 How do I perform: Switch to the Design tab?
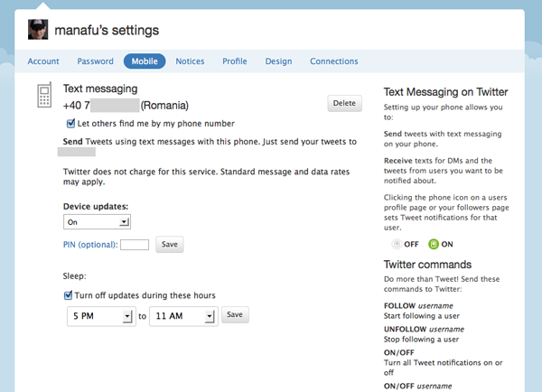pyautogui.click(x=278, y=61)
